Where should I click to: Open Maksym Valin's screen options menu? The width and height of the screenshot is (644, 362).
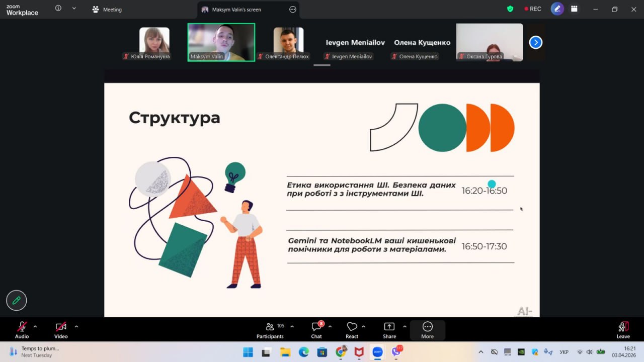293,10
